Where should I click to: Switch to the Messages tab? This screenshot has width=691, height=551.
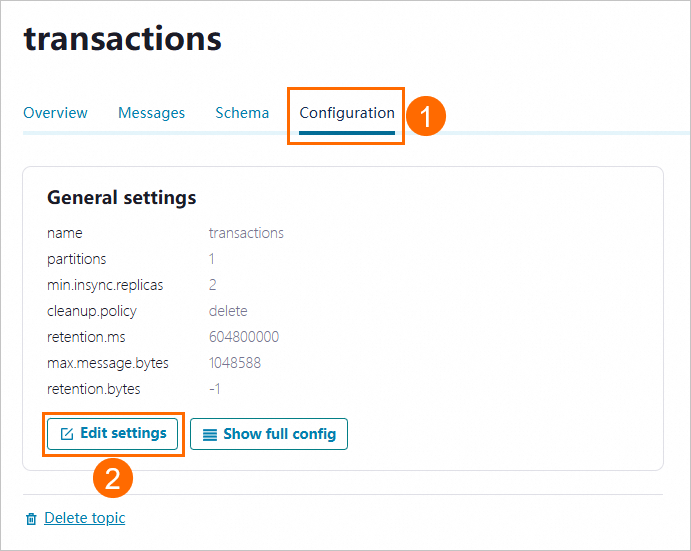(151, 113)
